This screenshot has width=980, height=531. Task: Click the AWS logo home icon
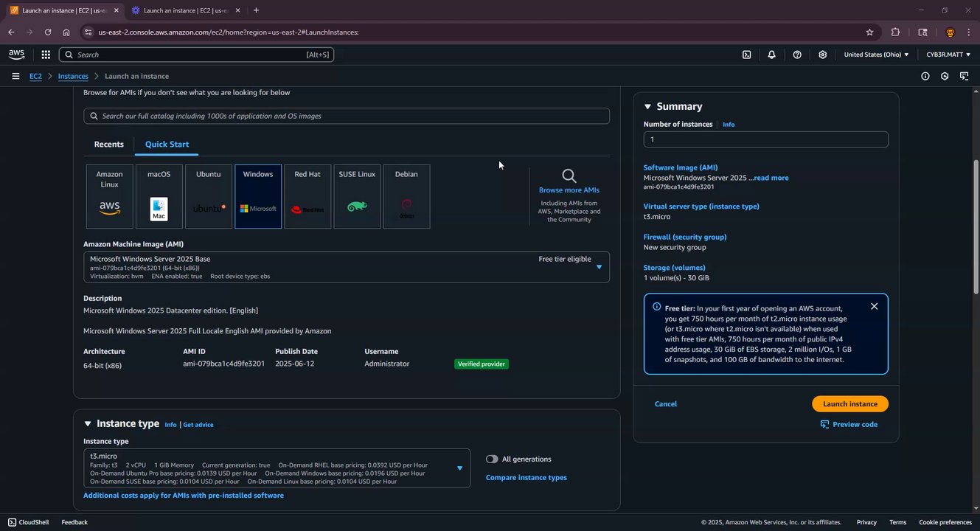(x=16, y=55)
